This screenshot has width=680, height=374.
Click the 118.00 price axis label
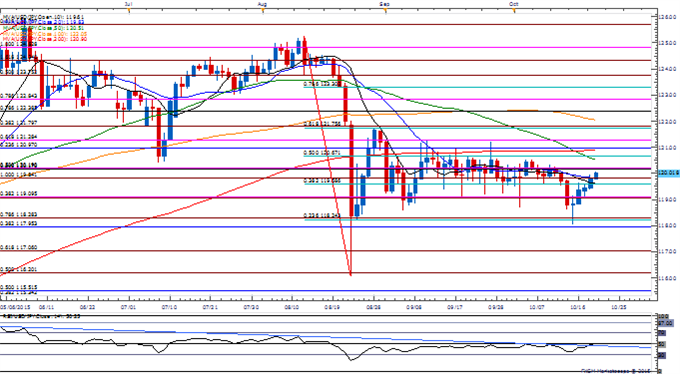click(668, 225)
